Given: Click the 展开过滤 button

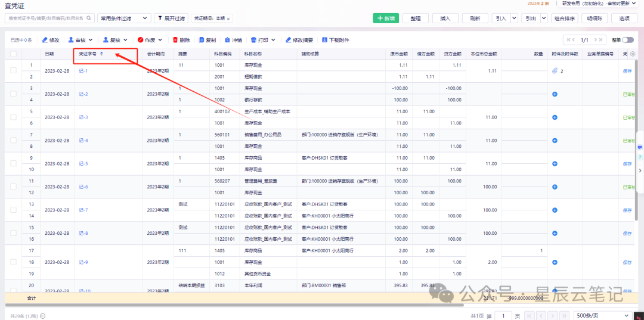Looking at the screenshot, I should [171, 18].
